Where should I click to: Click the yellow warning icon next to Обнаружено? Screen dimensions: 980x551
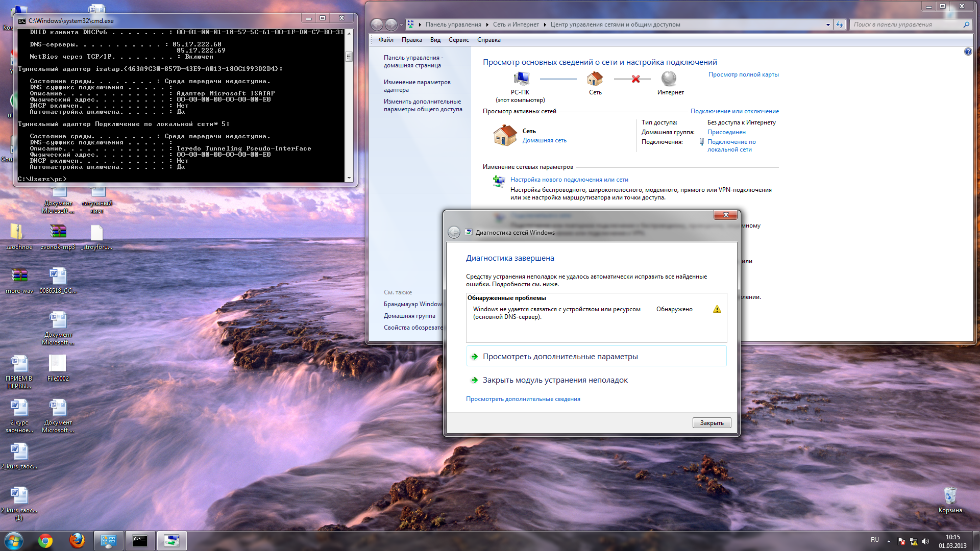coord(717,309)
